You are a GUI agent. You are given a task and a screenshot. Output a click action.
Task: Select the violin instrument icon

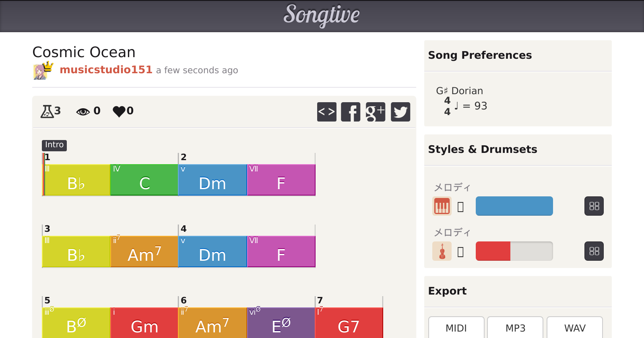click(442, 251)
